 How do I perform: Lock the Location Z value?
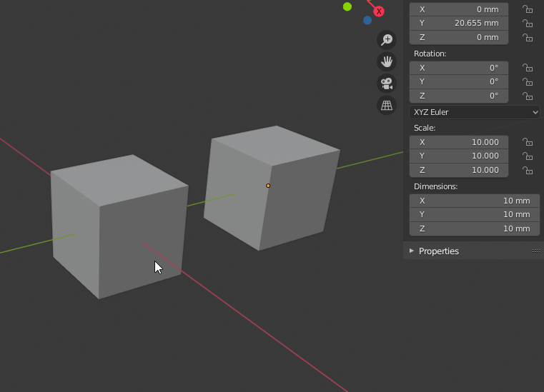(x=528, y=37)
